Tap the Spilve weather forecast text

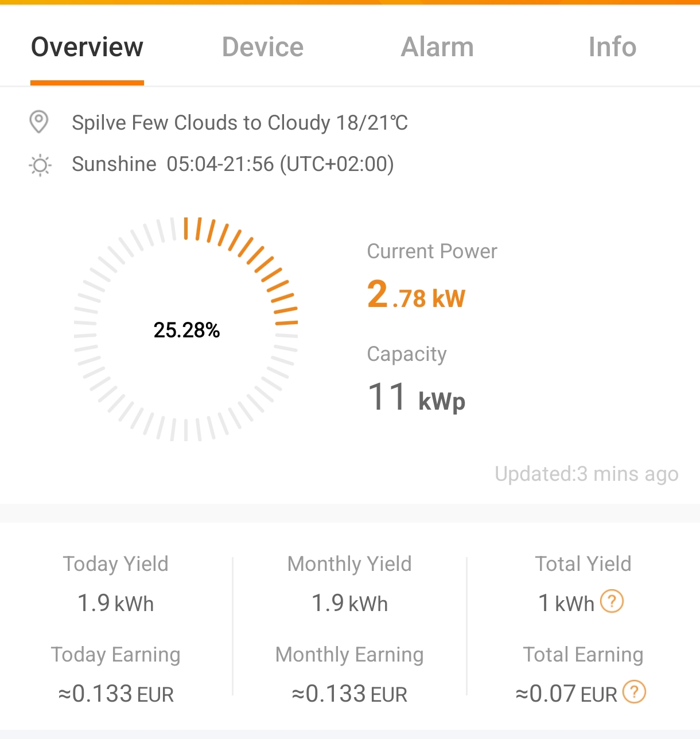click(239, 123)
